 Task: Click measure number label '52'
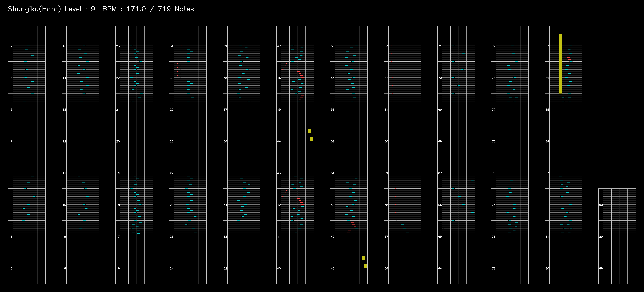pos(332,141)
